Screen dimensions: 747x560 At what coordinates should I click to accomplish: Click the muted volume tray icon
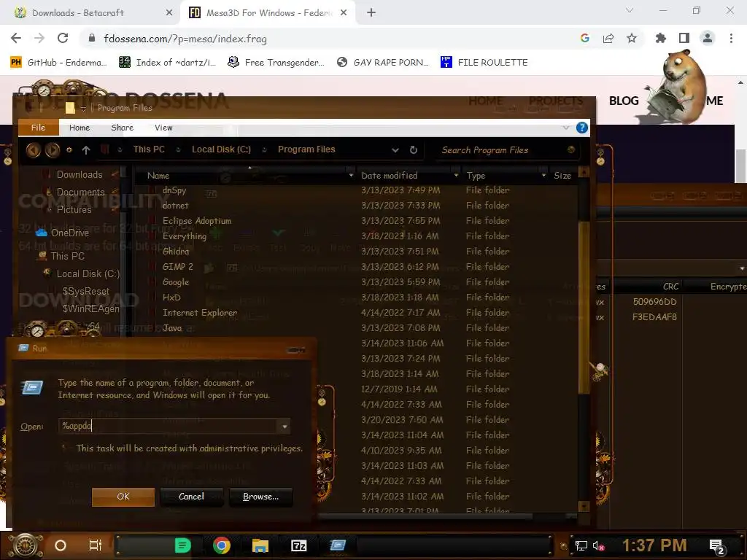(x=598, y=545)
